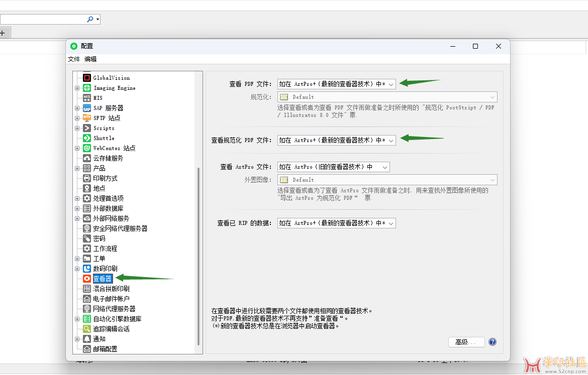
Task: Click the 产品 grid icon
Action: (87, 168)
